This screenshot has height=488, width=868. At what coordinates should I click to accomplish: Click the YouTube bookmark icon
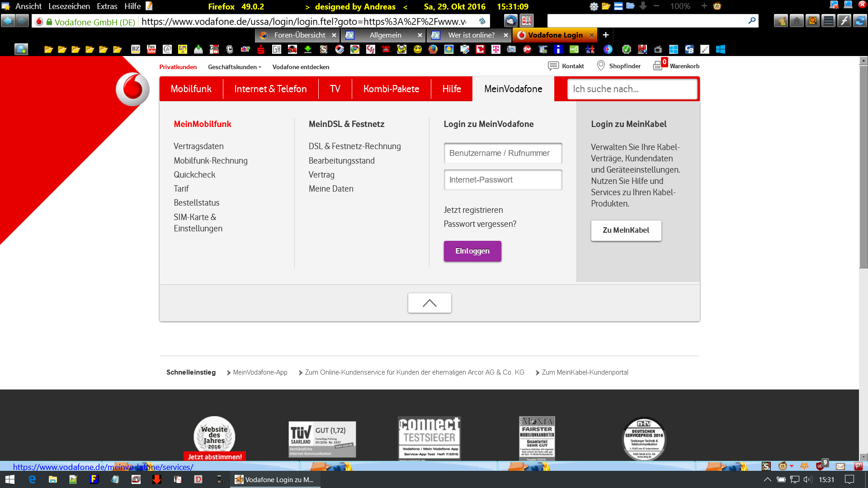click(x=151, y=49)
